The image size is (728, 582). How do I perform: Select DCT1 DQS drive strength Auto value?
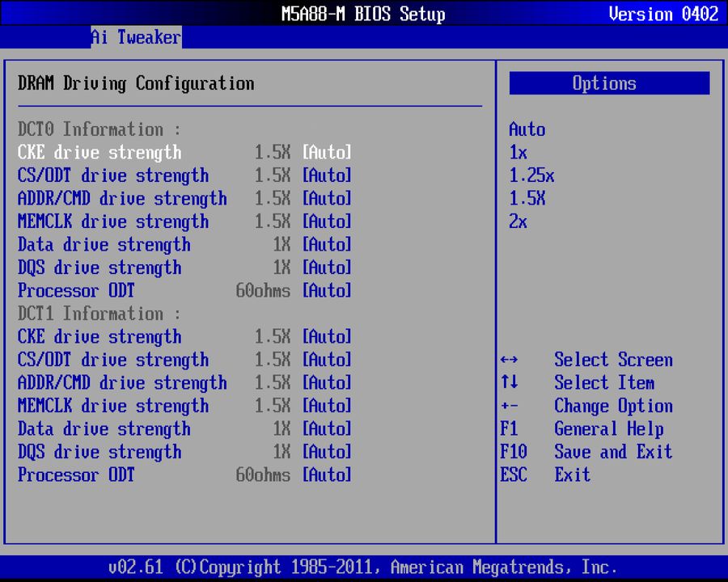point(327,452)
